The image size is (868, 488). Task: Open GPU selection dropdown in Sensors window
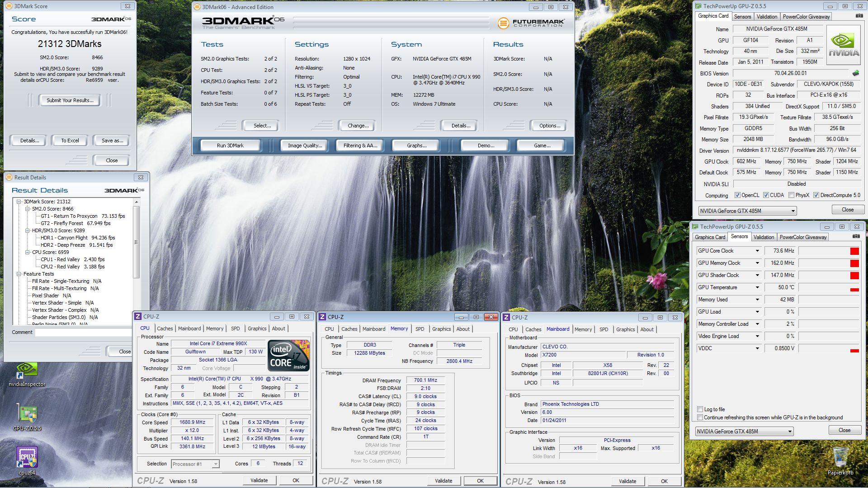coord(744,432)
